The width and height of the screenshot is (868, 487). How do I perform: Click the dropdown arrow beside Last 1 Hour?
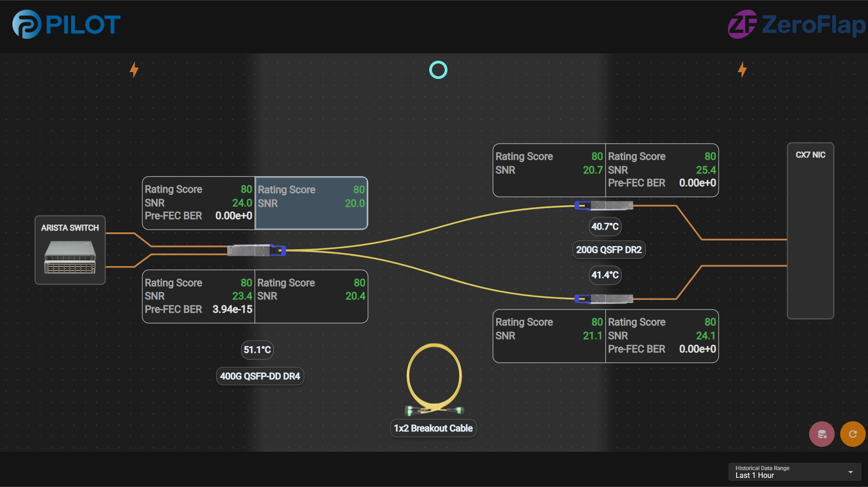click(850, 472)
